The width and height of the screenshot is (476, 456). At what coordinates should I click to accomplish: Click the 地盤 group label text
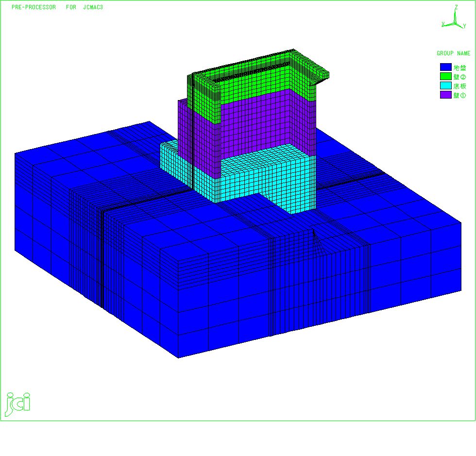pos(459,68)
